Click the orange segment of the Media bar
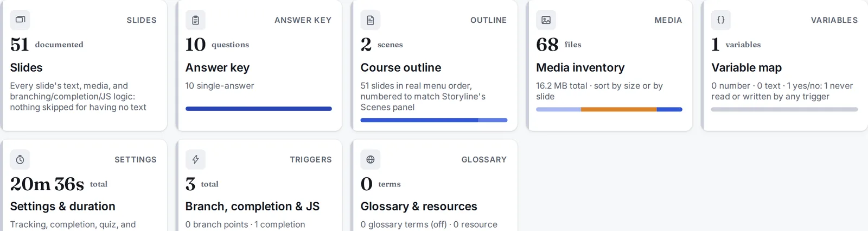868x231 pixels. [x=618, y=109]
